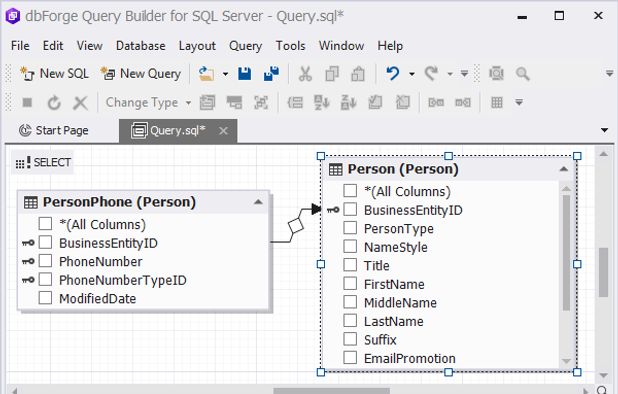The width and height of the screenshot is (618, 394).
Task: Click the Save All icon
Action: tap(271, 74)
